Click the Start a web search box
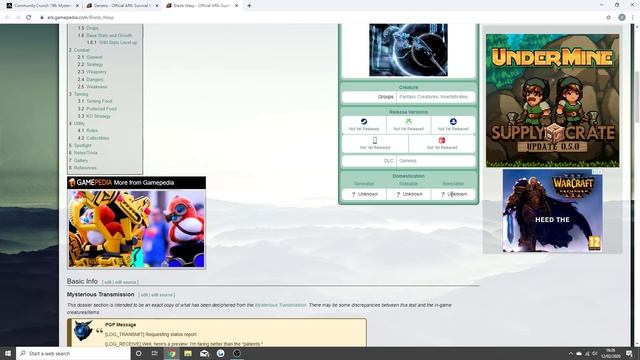 (x=73, y=353)
